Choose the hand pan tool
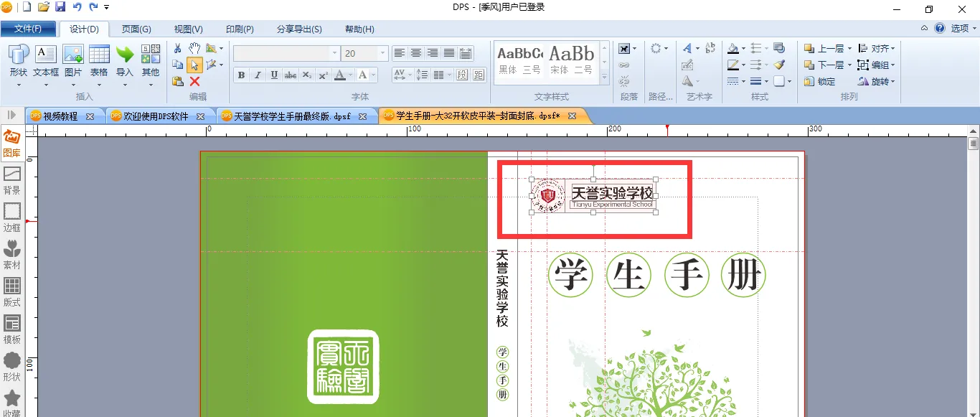 click(x=194, y=48)
